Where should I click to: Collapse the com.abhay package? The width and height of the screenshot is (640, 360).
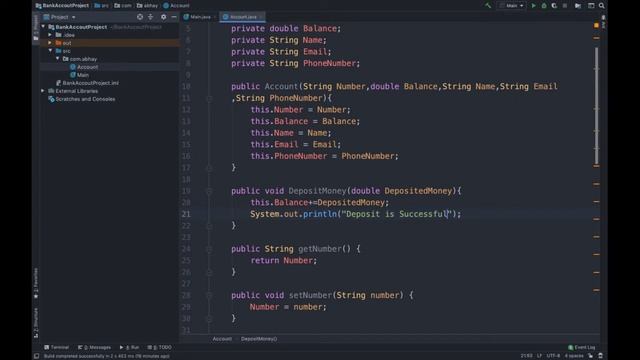click(x=58, y=59)
